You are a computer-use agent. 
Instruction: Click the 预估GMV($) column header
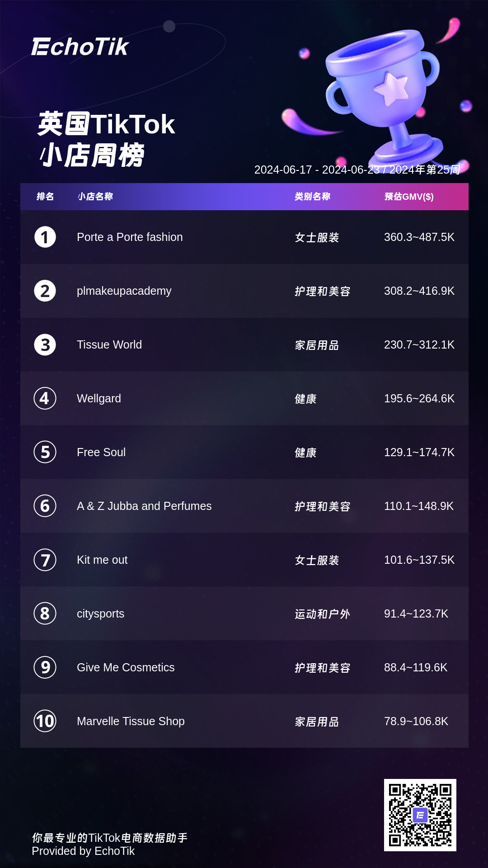pos(409,197)
